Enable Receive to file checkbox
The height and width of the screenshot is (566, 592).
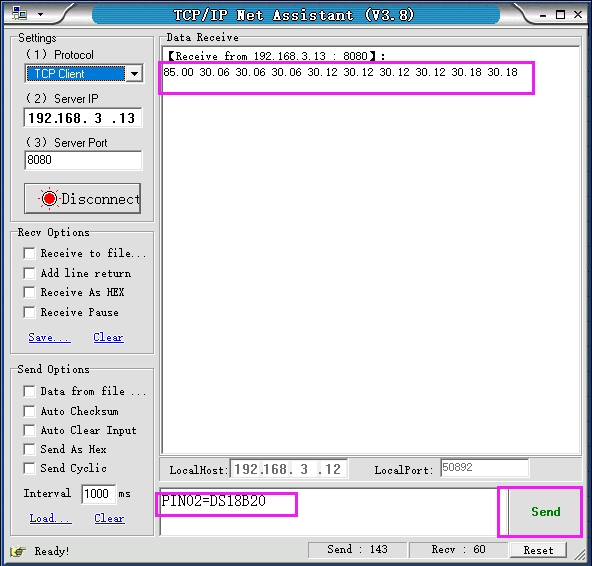(29, 253)
